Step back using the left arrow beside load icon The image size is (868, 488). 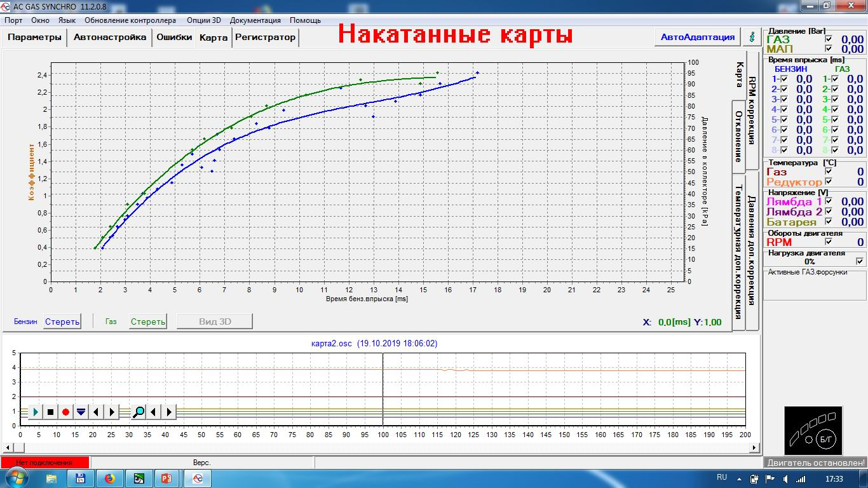[x=97, y=412]
